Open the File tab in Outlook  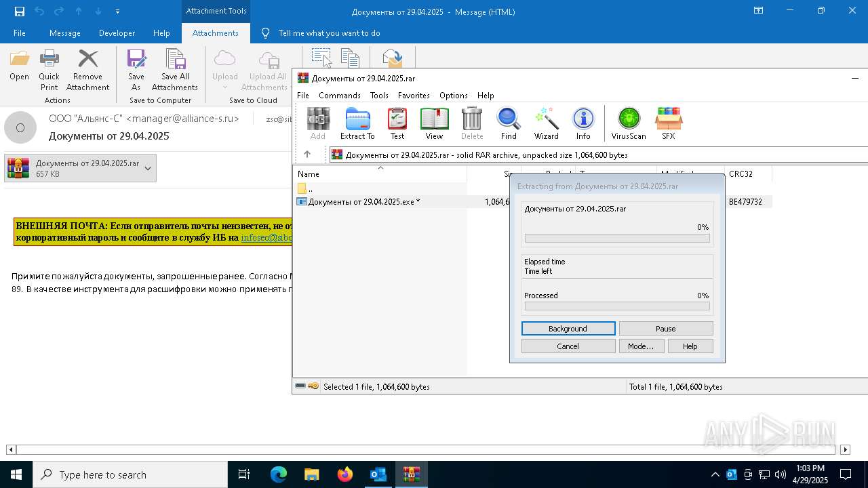(20, 33)
